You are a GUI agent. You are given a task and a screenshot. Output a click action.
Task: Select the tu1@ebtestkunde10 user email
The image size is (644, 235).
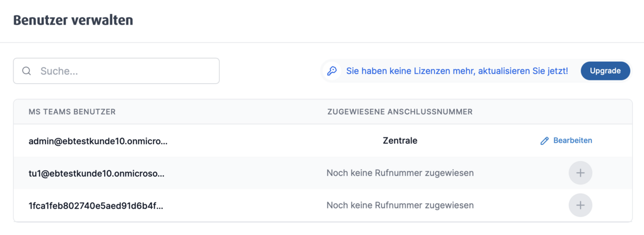tap(97, 173)
